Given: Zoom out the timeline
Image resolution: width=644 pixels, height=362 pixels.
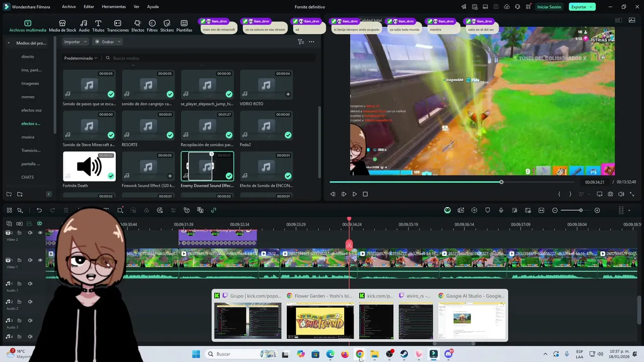Looking at the screenshot, I should pos(555,210).
